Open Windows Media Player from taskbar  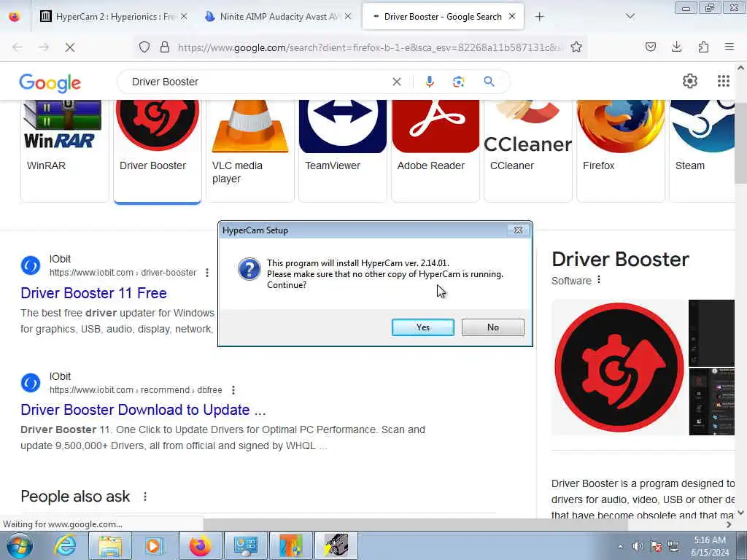tap(153, 545)
